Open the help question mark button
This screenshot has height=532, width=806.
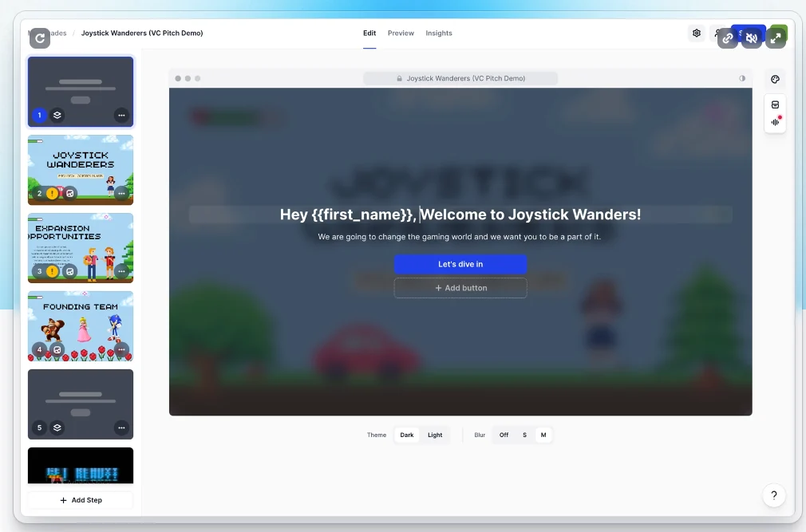[x=773, y=495]
